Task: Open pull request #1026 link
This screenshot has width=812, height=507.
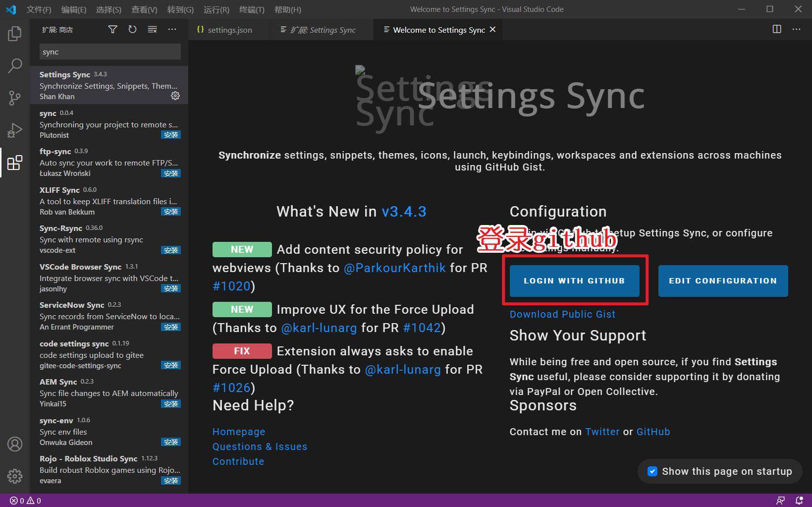Action: click(231, 388)
